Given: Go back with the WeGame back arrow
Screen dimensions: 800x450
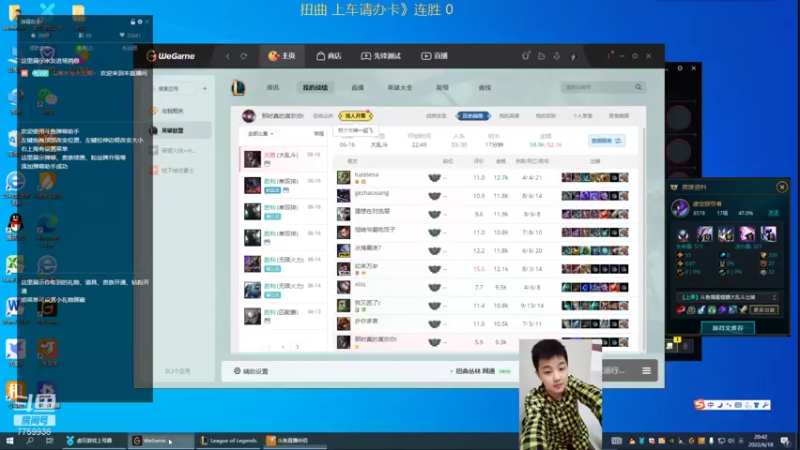Looking at the screenshot, I should (x=228, y=56).
